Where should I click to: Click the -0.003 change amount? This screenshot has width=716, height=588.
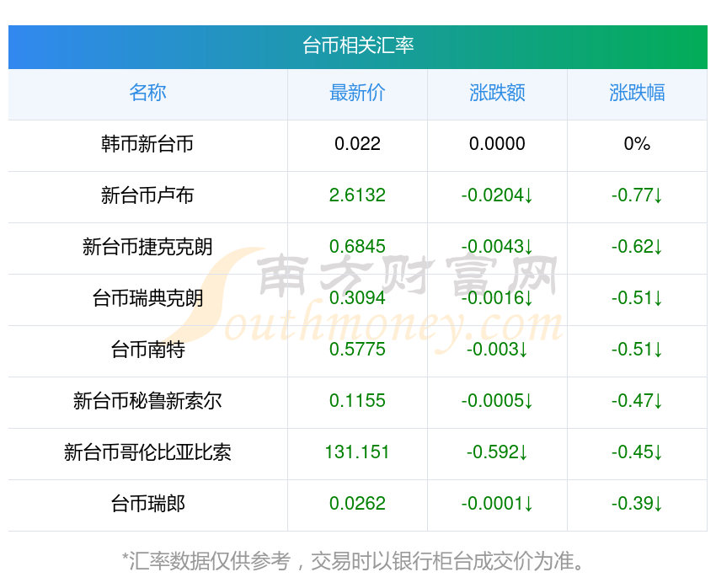coord(497,350)
